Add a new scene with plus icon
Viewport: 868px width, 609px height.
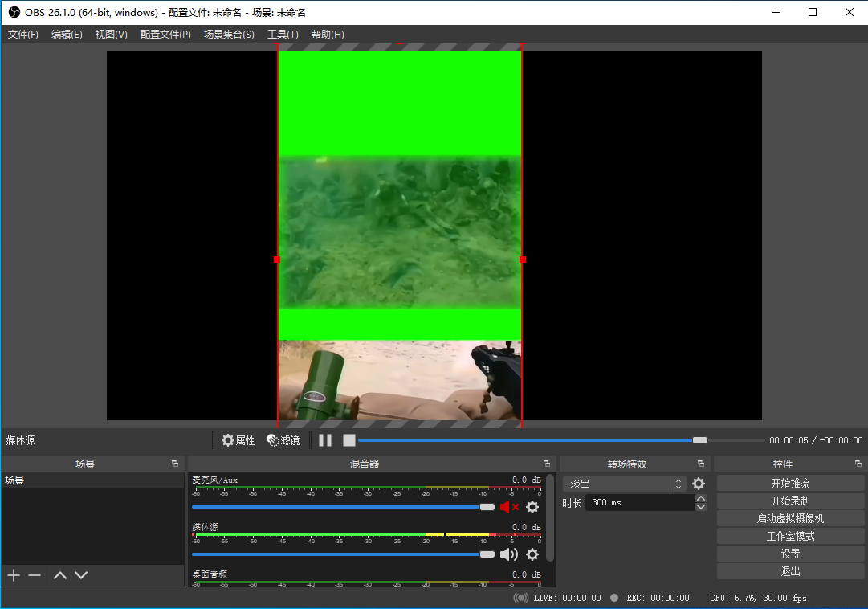14,575
